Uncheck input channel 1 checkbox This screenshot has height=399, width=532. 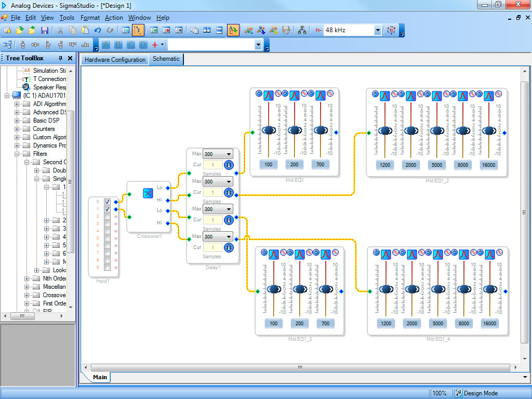pos(107,209)
